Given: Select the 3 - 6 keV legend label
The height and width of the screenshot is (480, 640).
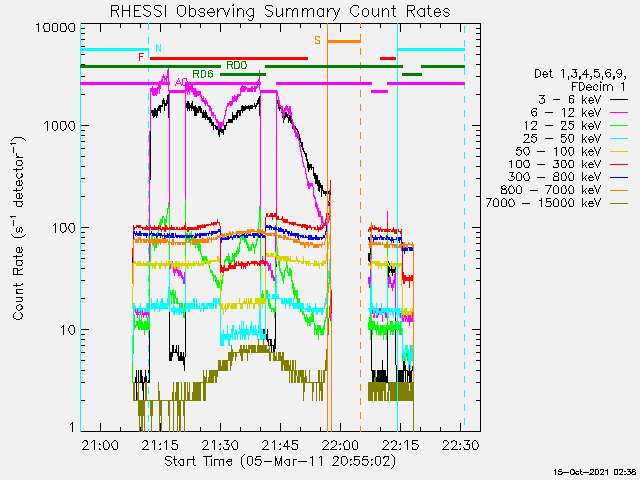Looking at the screenshot, I should coord(569,100).
